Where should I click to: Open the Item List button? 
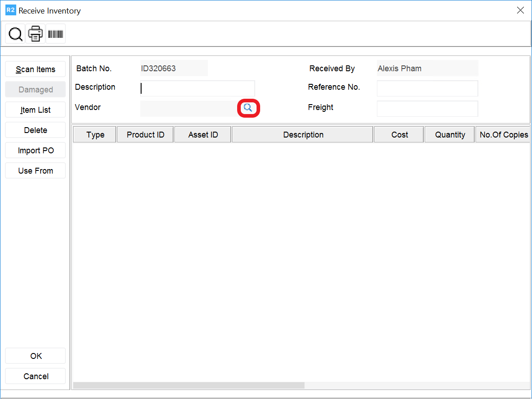tap(36, 110)
